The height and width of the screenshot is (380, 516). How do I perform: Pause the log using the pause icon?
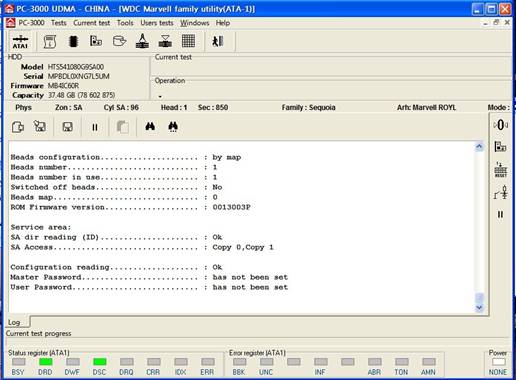click(95, 127)
